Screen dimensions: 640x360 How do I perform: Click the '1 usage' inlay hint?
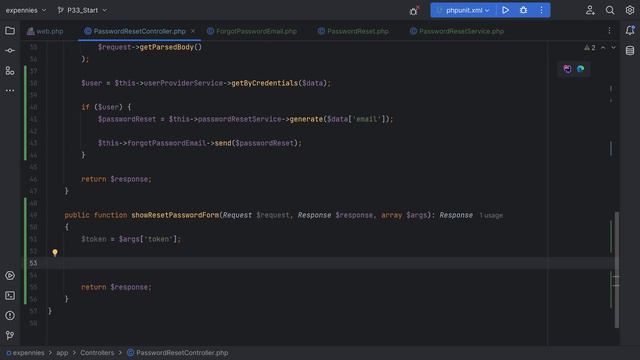(491, 215)
